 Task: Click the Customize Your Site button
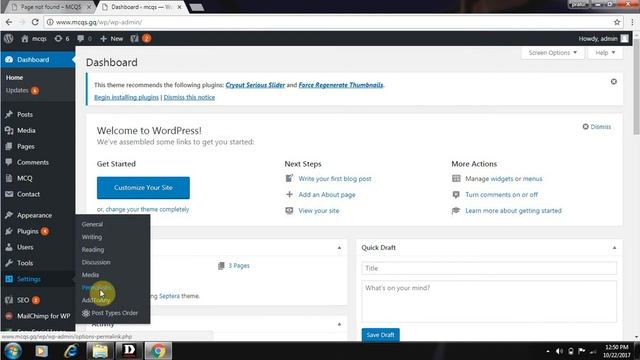(x=143, y=187)
